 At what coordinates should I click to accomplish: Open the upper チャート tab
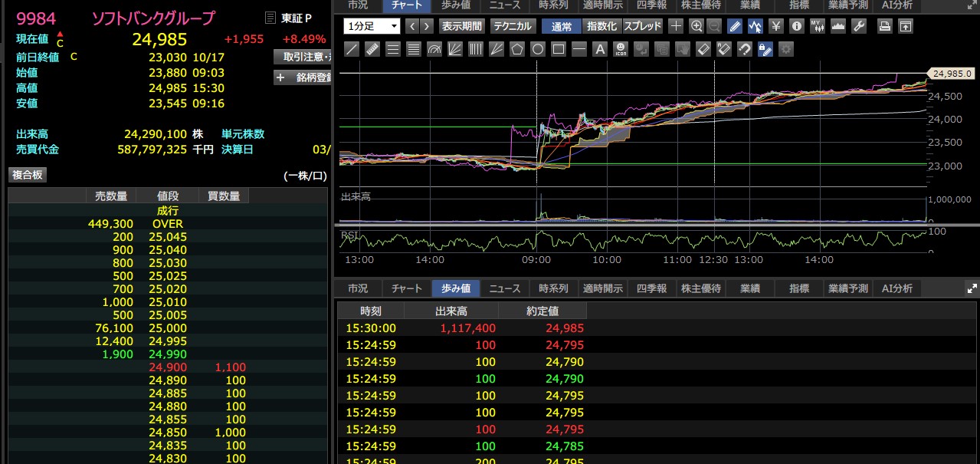(406, 5)
